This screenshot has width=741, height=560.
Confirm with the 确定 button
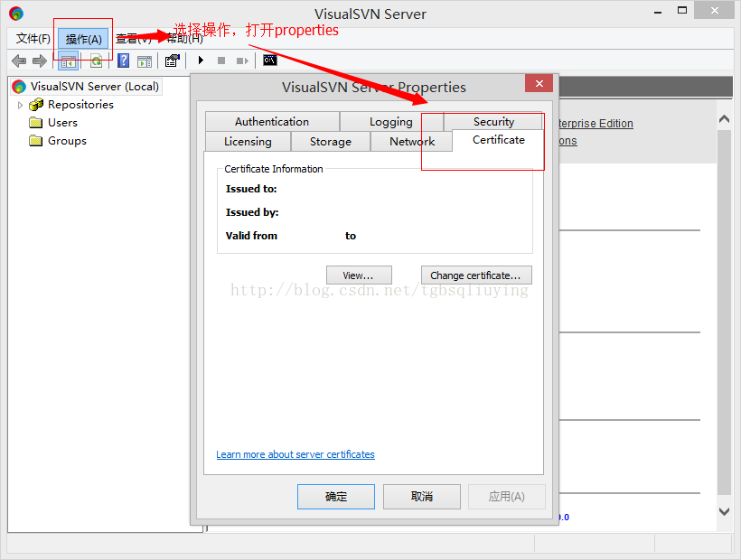tap(336, 497)
